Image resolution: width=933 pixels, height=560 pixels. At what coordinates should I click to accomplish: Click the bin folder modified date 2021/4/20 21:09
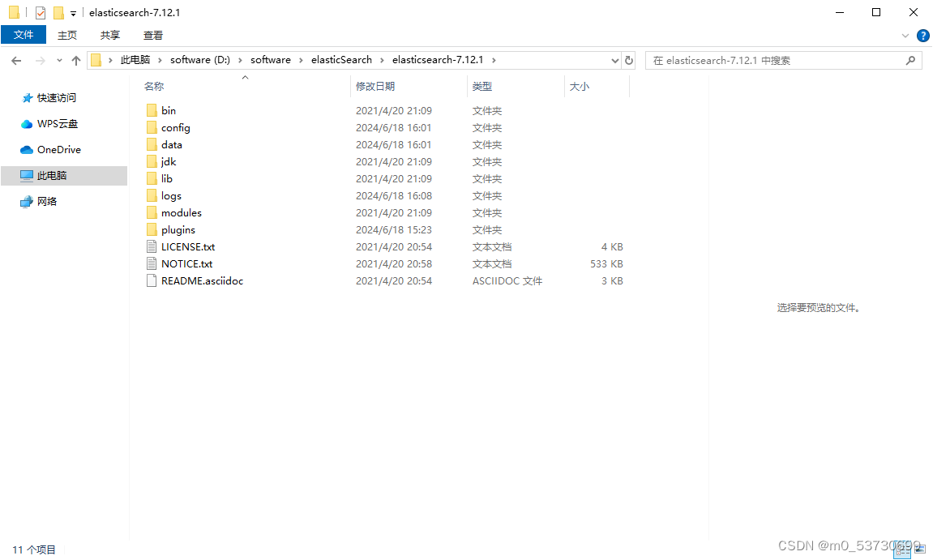click(394, 110)
